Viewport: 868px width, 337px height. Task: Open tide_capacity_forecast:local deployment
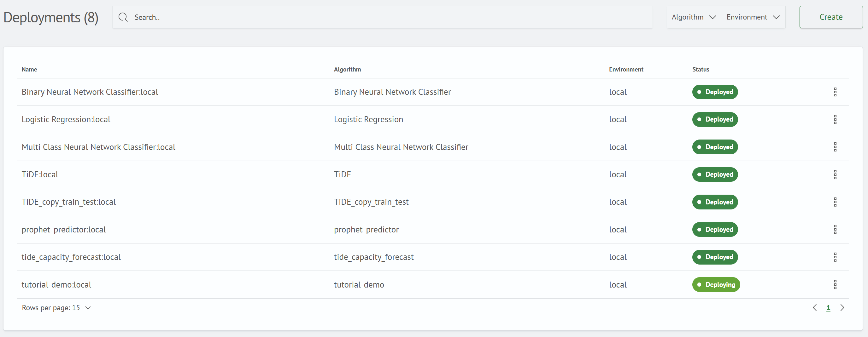[x=71, y=257]
